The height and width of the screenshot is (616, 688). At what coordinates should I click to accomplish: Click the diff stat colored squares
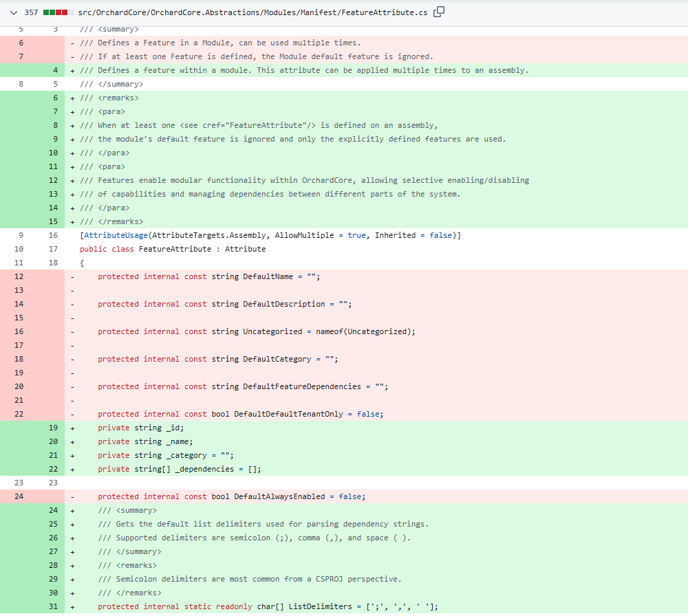(x=58, y=12)
